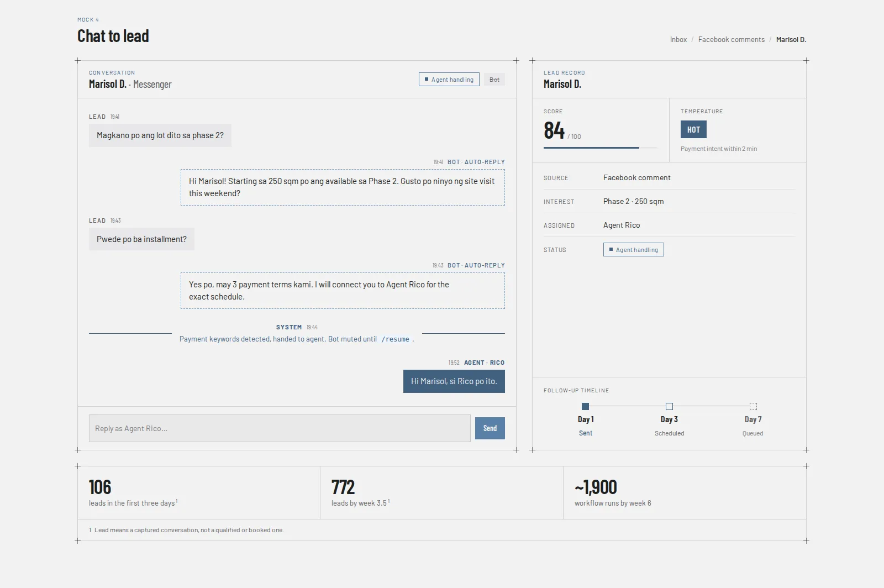Click the assigned value "Agent Rico"

pos(622,225)
